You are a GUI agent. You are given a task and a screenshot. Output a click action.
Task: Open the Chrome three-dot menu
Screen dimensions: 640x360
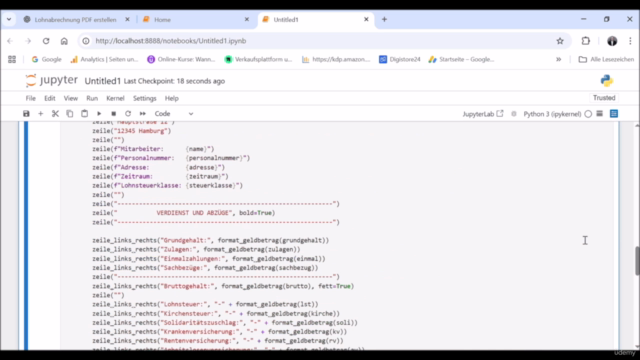coord(630,41)
